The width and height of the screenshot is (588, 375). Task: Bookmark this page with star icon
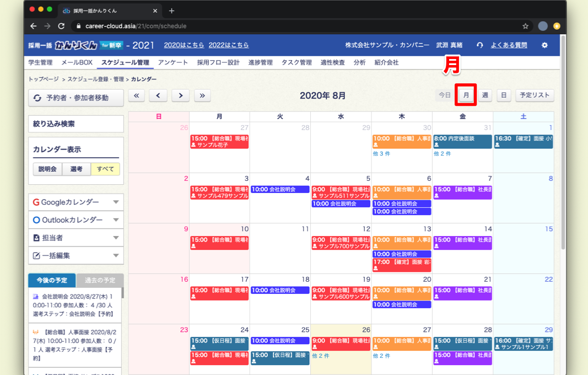click(x=525, y=26)
